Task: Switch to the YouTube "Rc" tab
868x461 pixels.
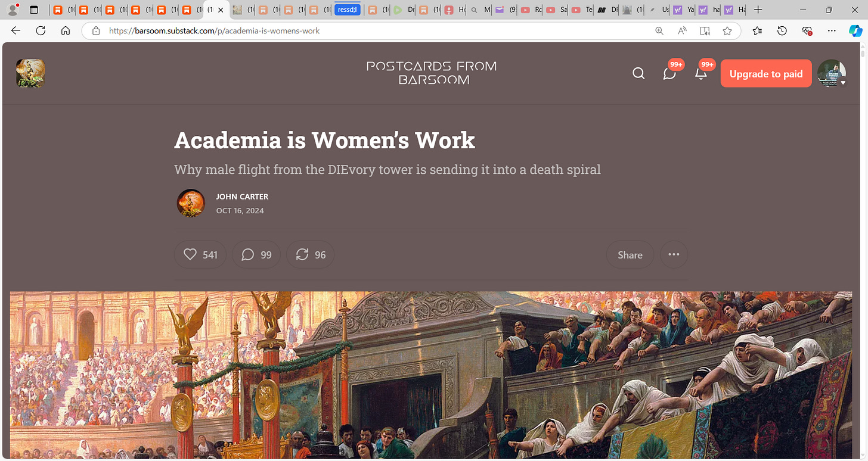Action: (531, 10)
